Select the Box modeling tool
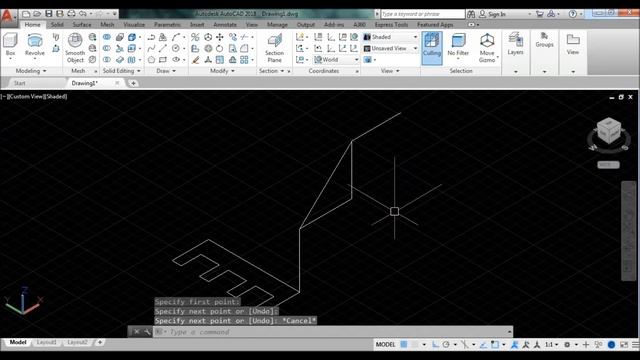This screenshot has height=360, width=640. (x=10, y=45)
